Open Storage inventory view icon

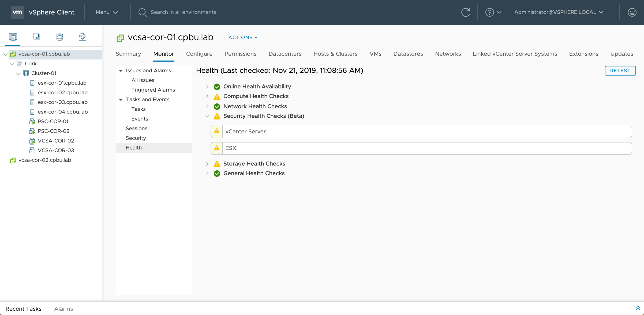60,37
